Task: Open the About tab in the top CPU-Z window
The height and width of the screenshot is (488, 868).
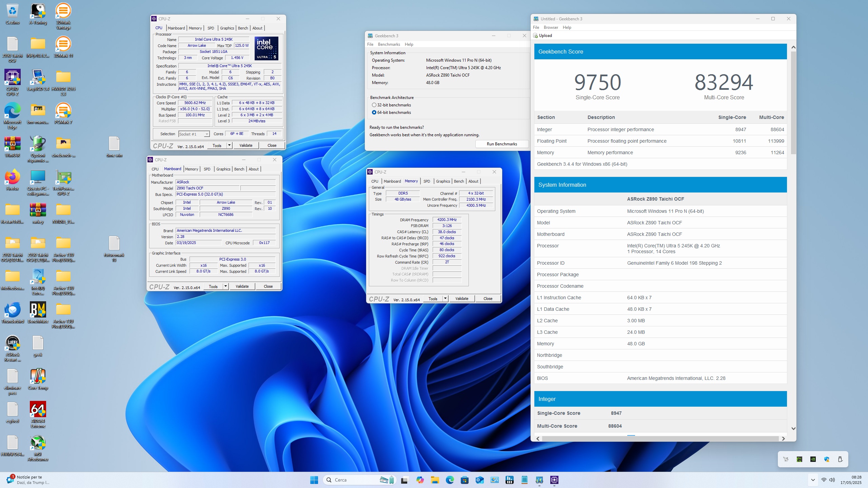Action: coord(257,28)
